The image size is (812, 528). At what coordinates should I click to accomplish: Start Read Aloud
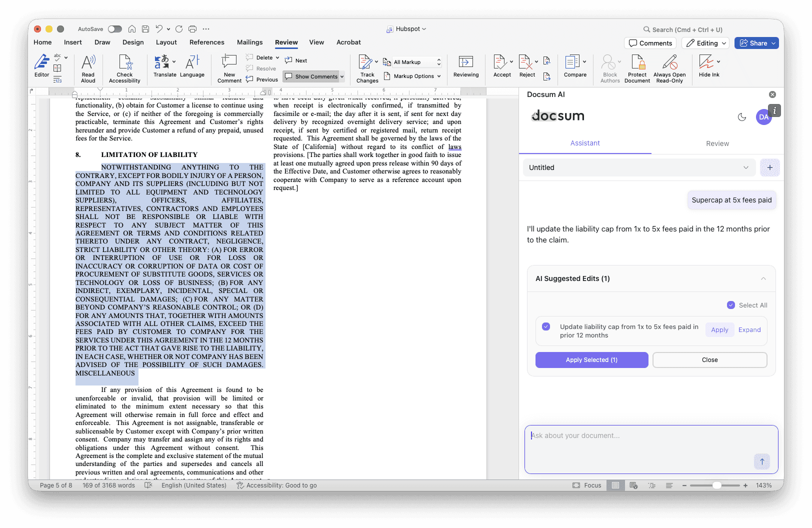88,68
